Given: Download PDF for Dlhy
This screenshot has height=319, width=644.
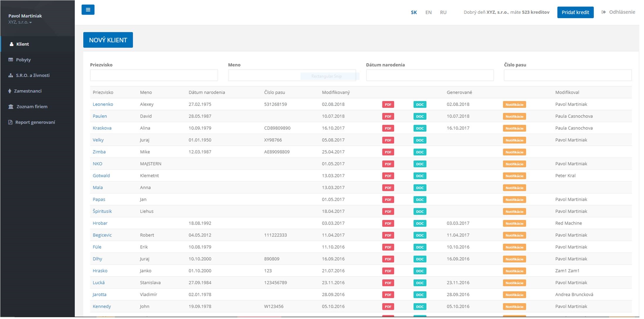Looking at the screenshot, I should [x=388, y=259].
